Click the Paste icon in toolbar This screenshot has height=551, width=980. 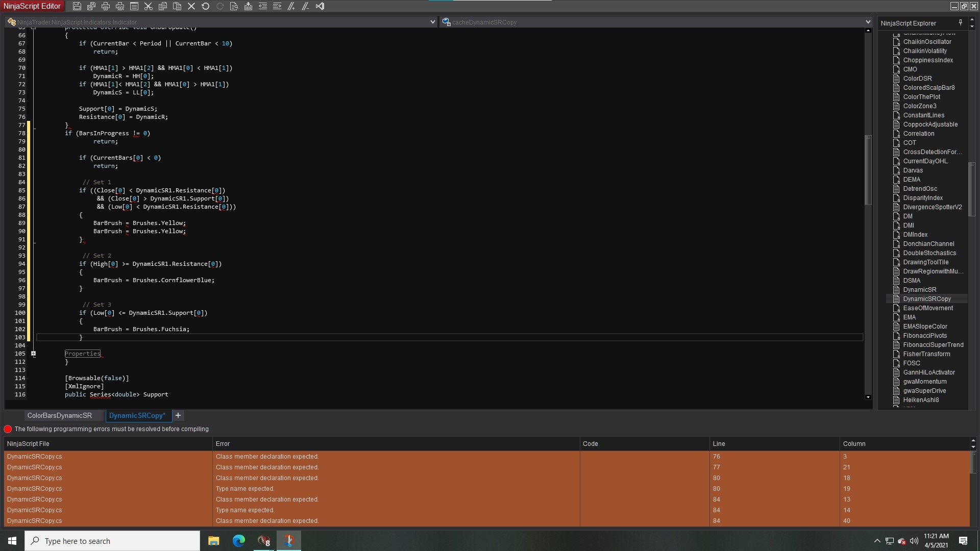coord(177,6)
